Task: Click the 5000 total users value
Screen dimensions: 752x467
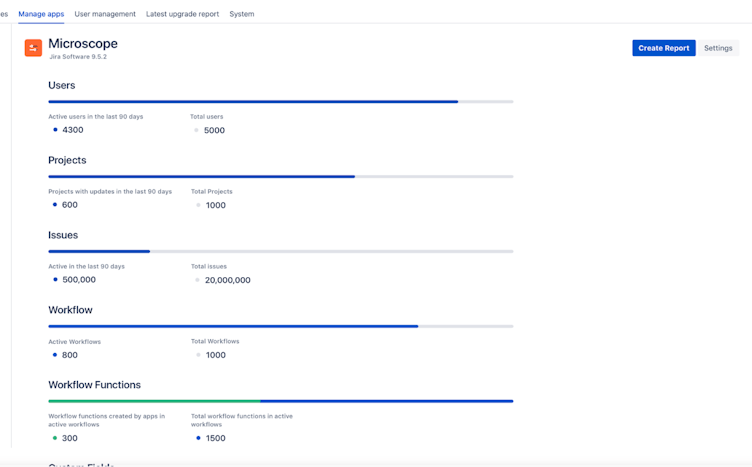Action: [214, 130]
